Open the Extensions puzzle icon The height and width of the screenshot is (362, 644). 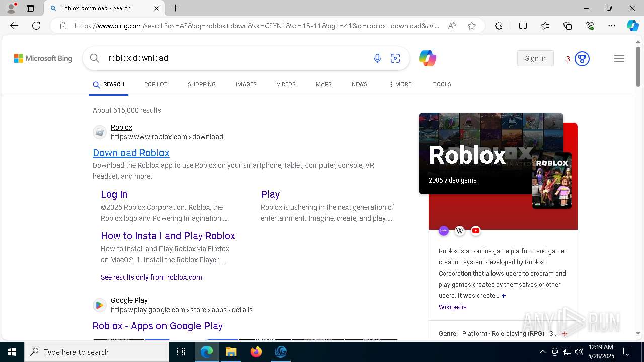(499, 26)
